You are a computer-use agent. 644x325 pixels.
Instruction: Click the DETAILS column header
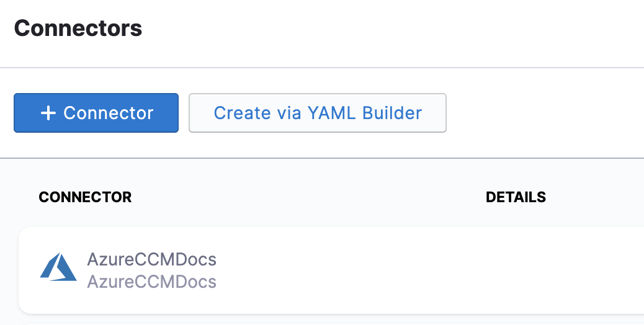(x=516, y=197)
